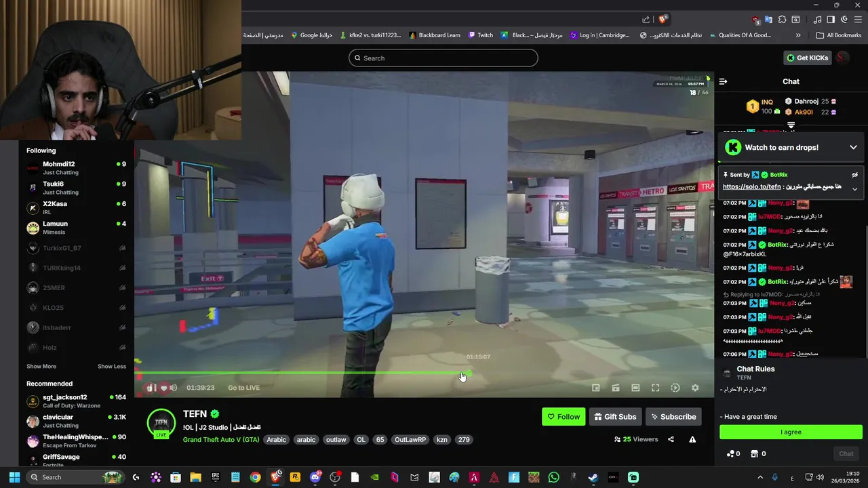868x488 pixels.
Task: Open Tsuki6 channel in Following
Action: 76,188
